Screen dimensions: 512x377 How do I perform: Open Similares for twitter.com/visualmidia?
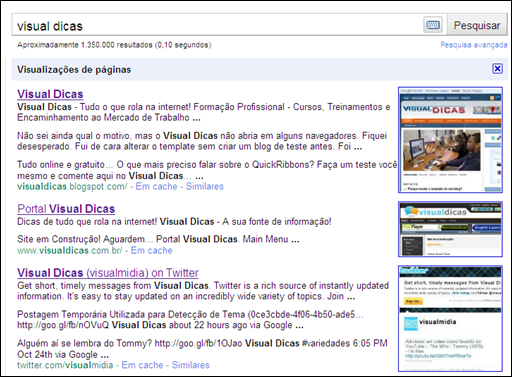click(191, 365)
